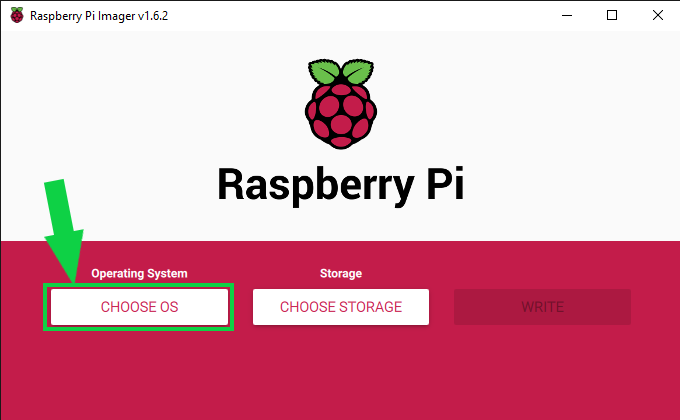Viewport: 680px width, 420px height.
Task: Click the Raspberry Pi icon in title bar
Action: click(x=17, y=15)
